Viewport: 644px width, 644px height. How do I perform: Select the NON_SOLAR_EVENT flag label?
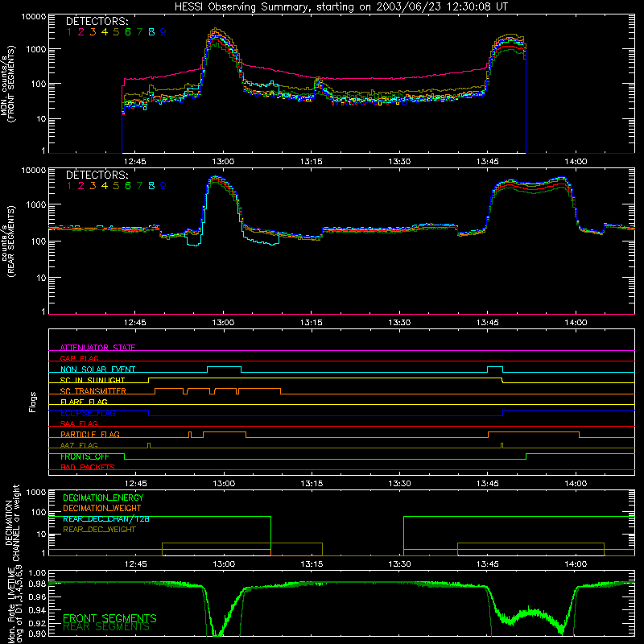[x=97, y=369]
